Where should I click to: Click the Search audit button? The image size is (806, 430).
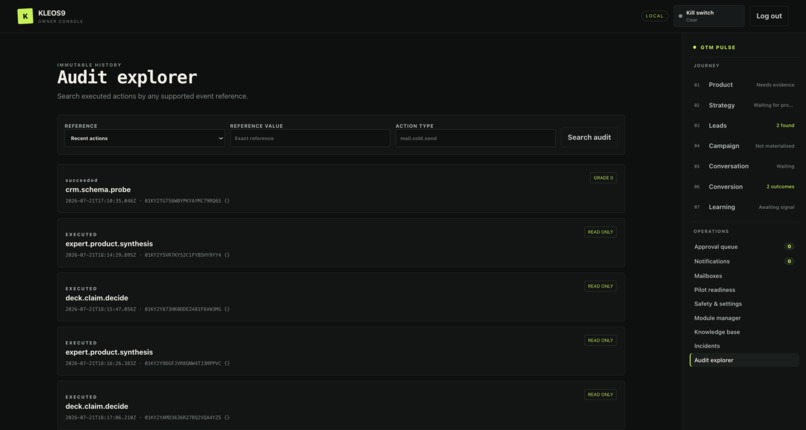coord(589,137)
